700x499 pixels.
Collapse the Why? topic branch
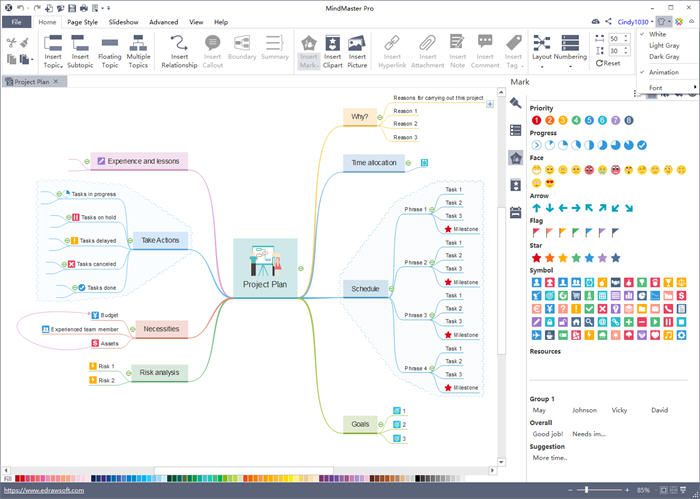(380, 117)
